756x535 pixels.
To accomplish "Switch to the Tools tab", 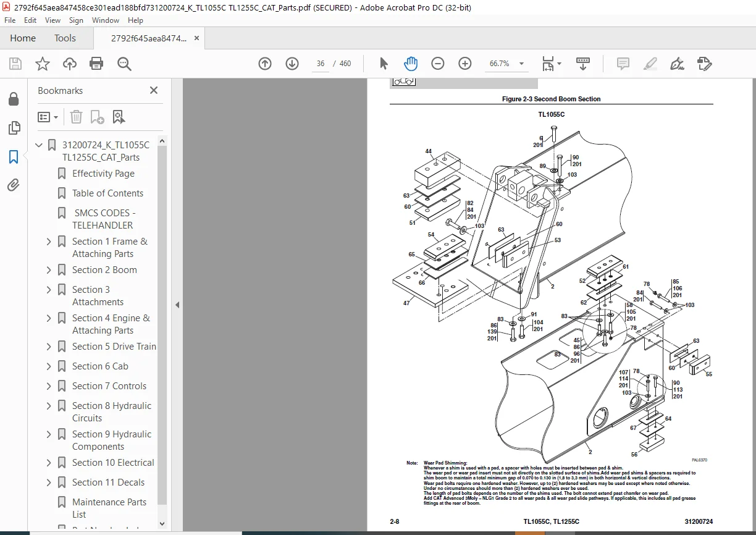I will click(65, 38).
